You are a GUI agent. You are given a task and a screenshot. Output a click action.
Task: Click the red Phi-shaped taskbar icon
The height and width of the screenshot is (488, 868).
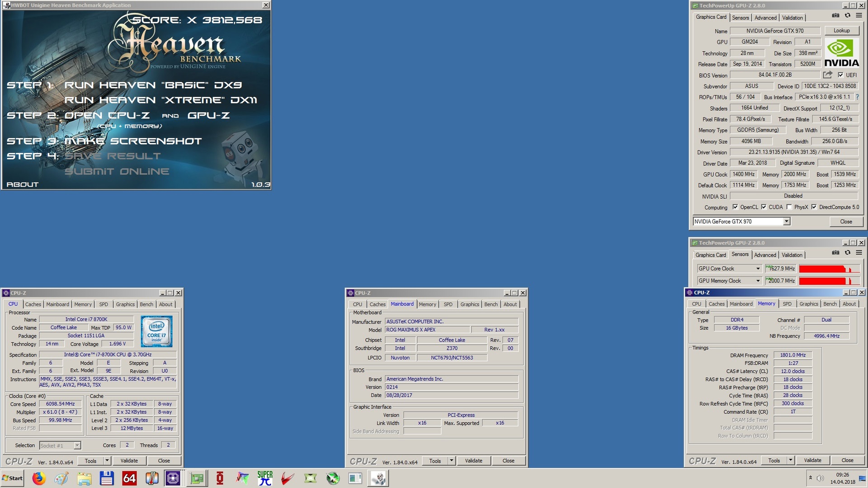click(x=220, y=478)
